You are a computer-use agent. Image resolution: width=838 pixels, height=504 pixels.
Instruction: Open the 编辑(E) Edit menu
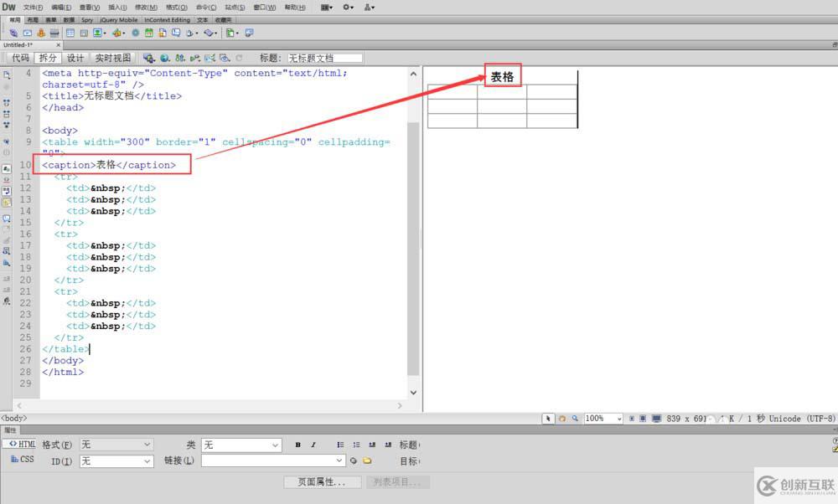pos(61,8)
